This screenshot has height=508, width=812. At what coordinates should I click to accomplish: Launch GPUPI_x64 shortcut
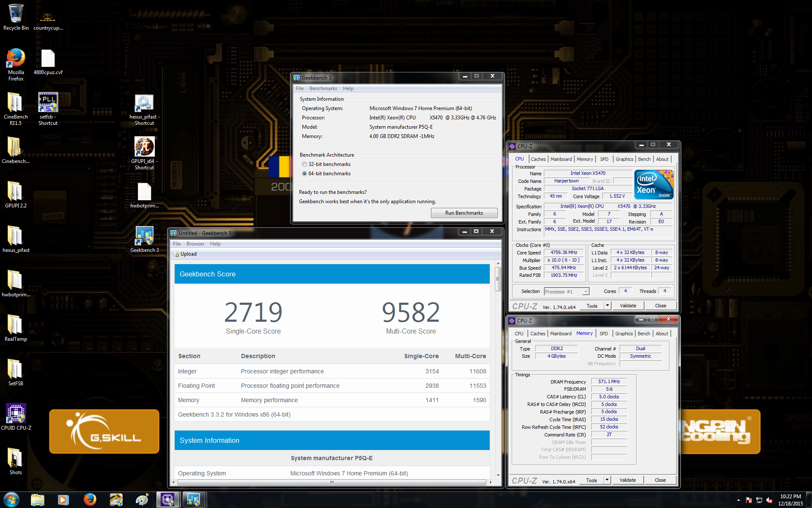pos(144,153)
